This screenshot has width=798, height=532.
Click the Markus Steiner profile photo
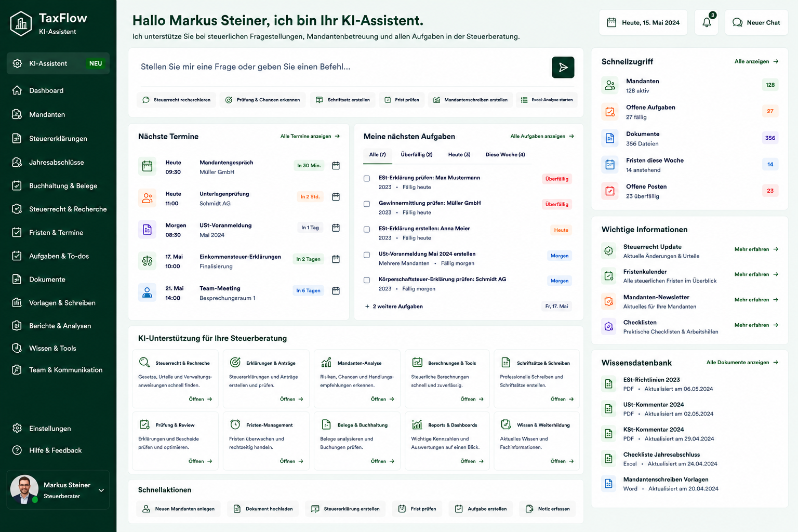24,489
